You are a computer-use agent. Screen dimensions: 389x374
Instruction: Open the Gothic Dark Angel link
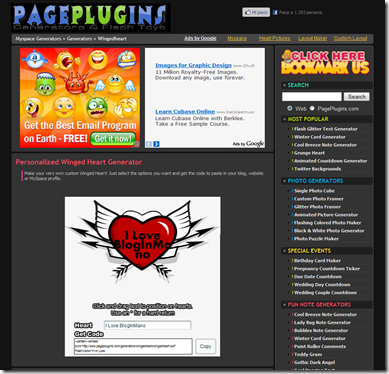(x=314, y=362)
